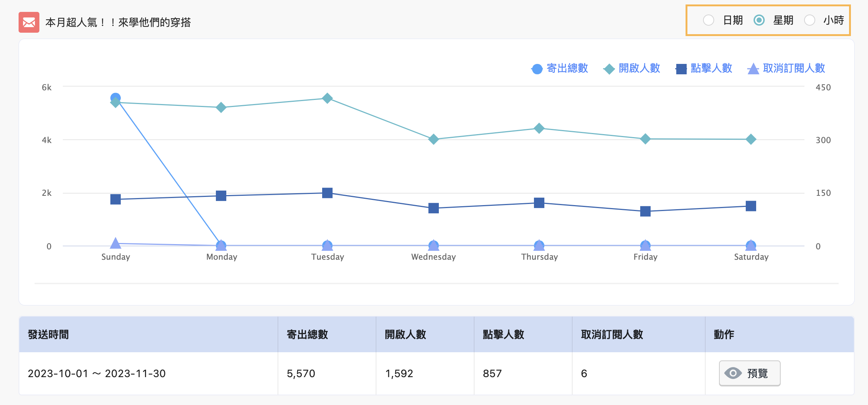Click the eye icon inside 預覽 button
The height and width of the screenshot is (405, 868).
tap(733, 373)
